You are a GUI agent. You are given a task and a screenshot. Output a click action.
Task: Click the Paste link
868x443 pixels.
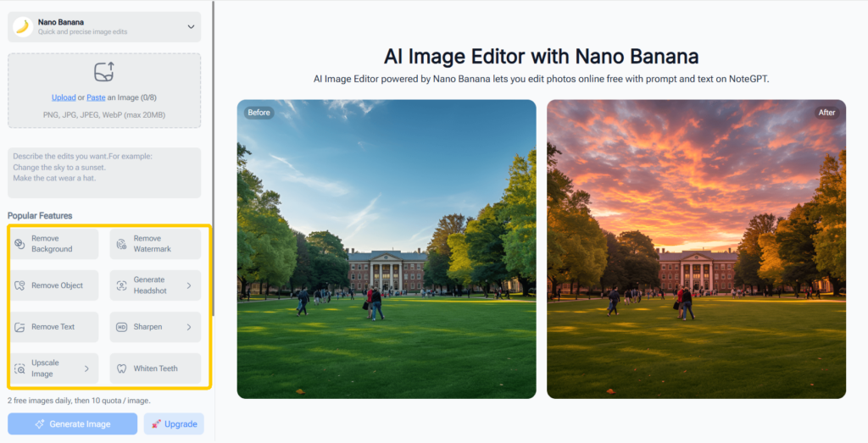(x=96, y=97)
